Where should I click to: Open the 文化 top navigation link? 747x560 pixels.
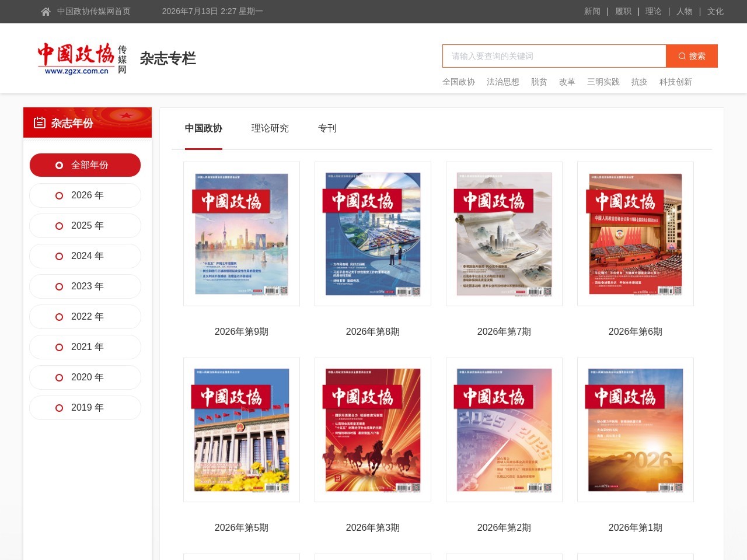pyautogui.click(x=715, y=11)
